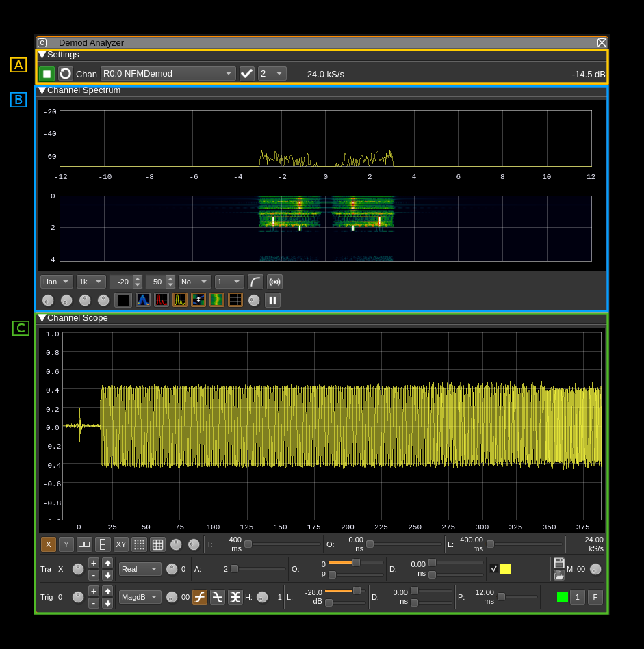
Task: Open the averaging count dropdown showing 1
Action: tap(229, 282)
